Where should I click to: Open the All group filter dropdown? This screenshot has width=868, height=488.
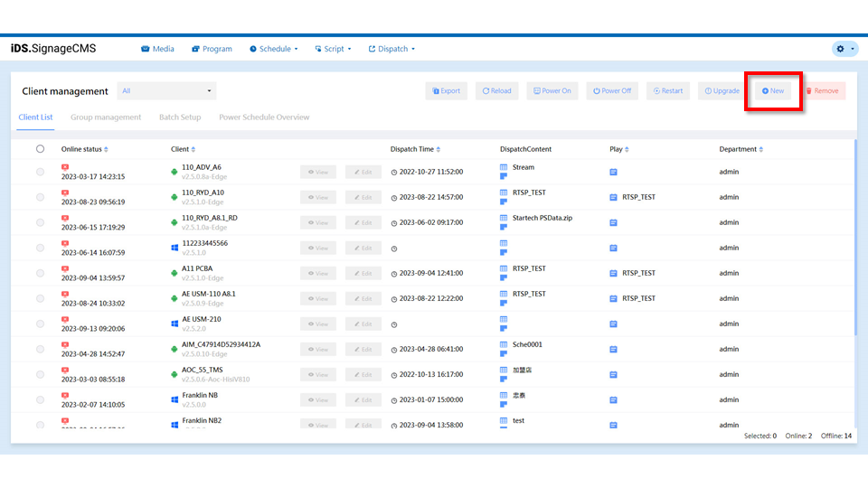(167, 91)
